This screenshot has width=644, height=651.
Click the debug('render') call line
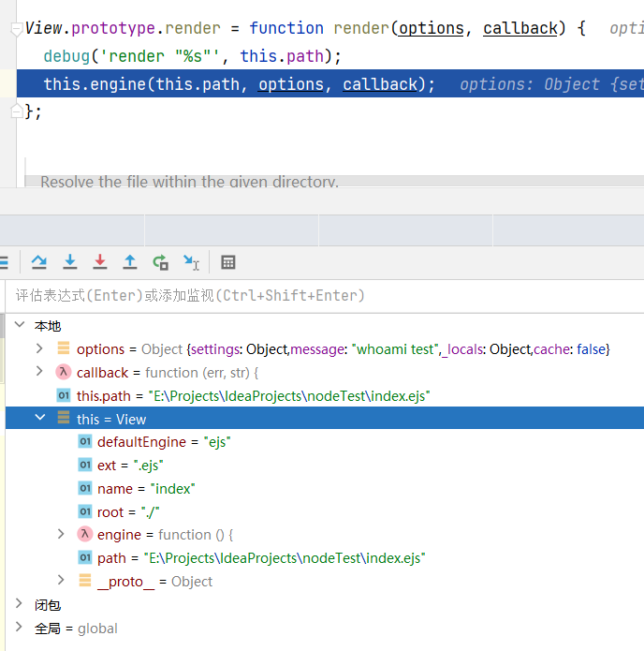tap(193, 56)
